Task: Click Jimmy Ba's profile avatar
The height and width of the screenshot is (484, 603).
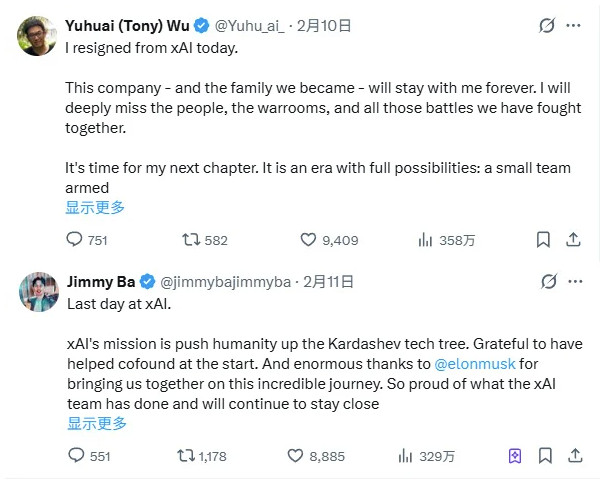Action: (39, 291)
